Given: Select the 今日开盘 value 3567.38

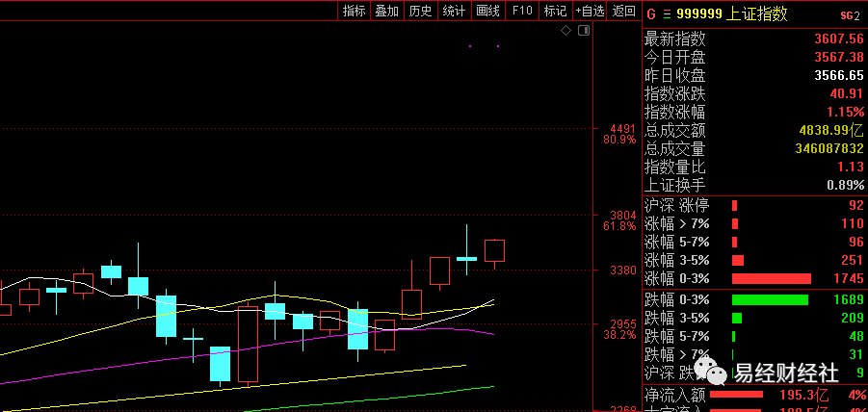Looking at the screenshot, I should pyautogui.click(x=839, y=57).
